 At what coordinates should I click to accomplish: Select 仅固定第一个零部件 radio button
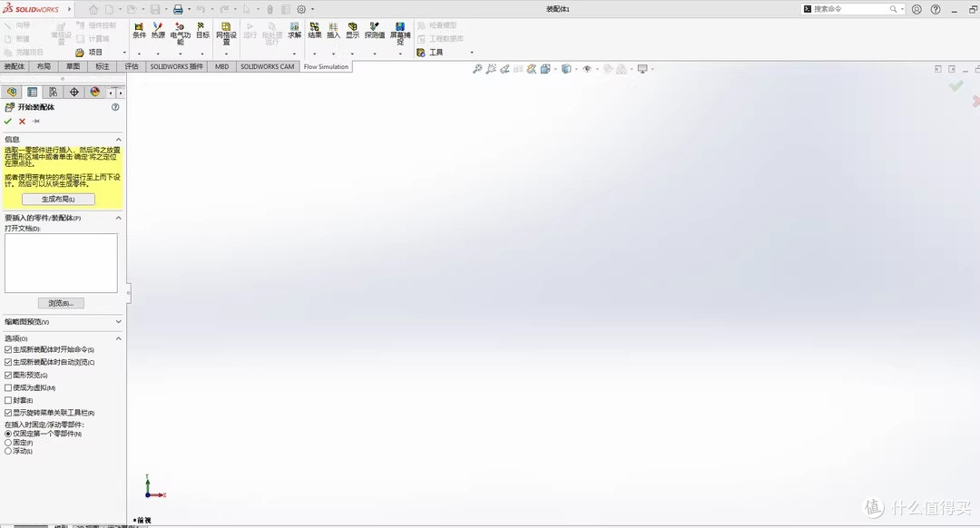[x=8, y=434]
